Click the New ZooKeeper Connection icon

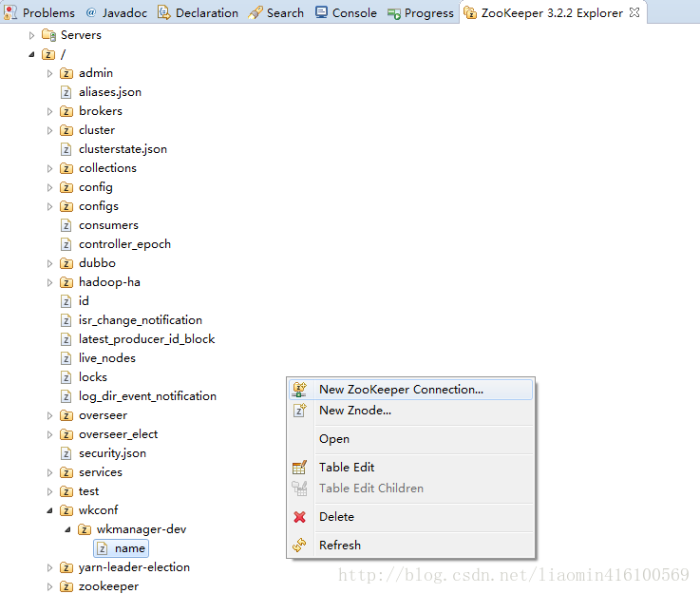[300, 389]
